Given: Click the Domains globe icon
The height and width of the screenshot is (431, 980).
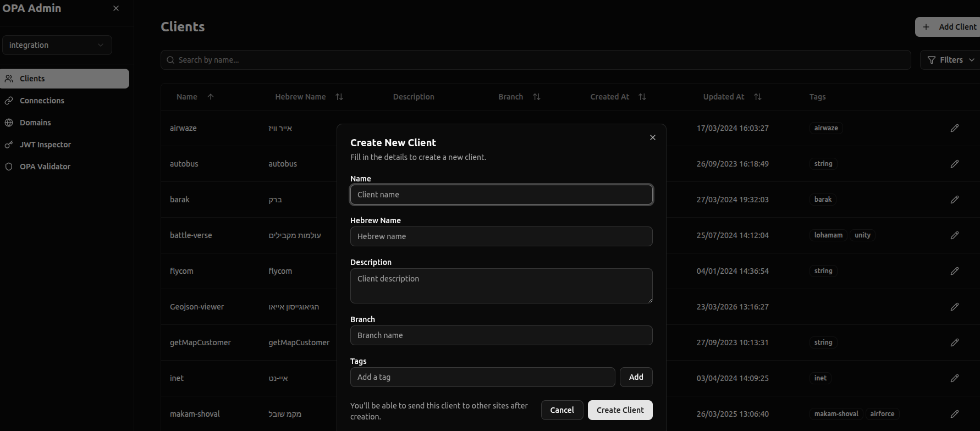Looking at the screenshot, I should tap(9, 123).
